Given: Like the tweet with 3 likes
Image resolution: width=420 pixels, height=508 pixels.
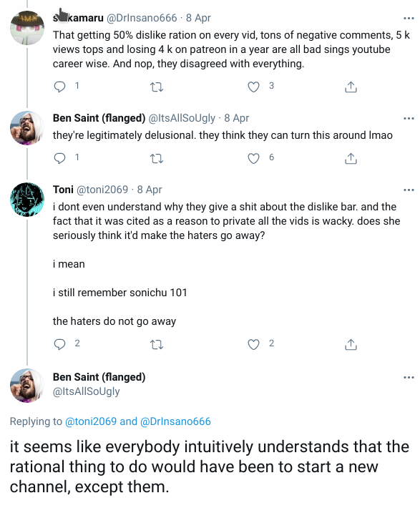Looking at the screenshot, I should 253,87.
